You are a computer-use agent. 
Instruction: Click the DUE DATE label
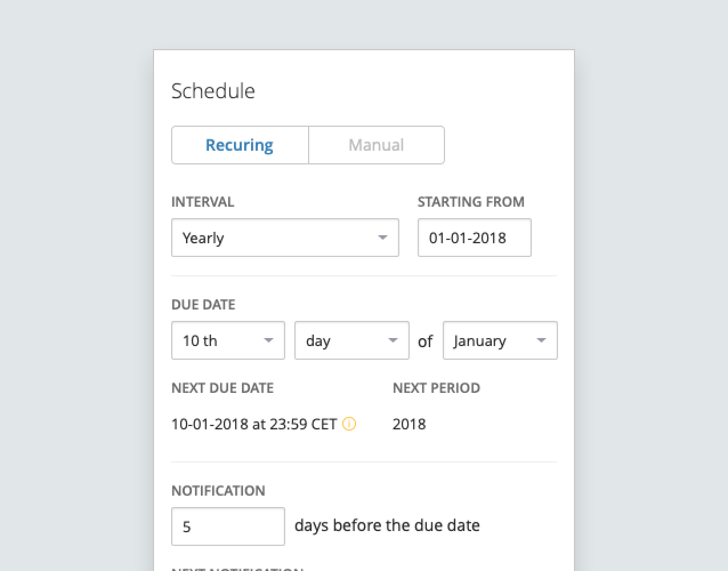click(203, 304)
